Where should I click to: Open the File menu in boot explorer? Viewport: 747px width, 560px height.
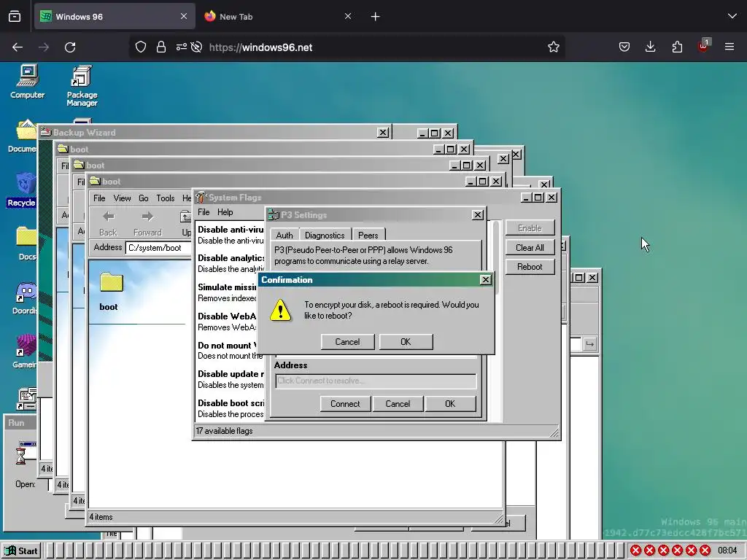pos(99,198)
